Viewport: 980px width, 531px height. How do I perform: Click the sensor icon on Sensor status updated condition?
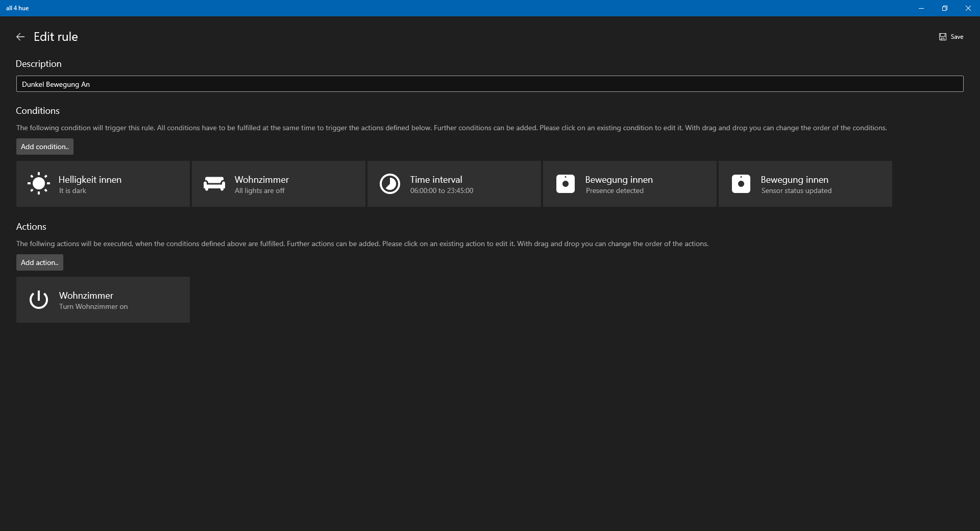click(741, 184)
